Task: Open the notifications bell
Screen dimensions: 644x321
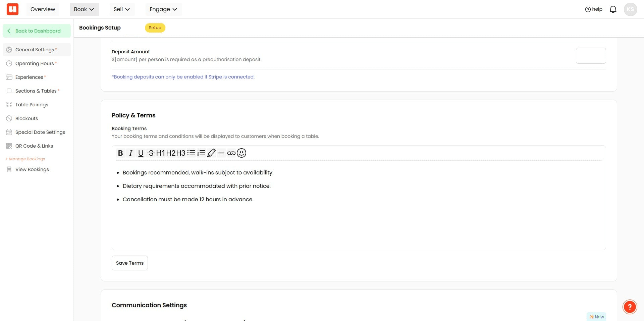Action: click(x=613, y=9)
